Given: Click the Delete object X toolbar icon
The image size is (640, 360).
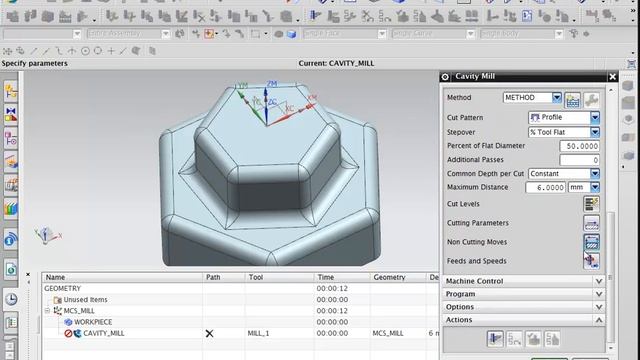Looking at the screenshot, I should (x=199, y=17).
